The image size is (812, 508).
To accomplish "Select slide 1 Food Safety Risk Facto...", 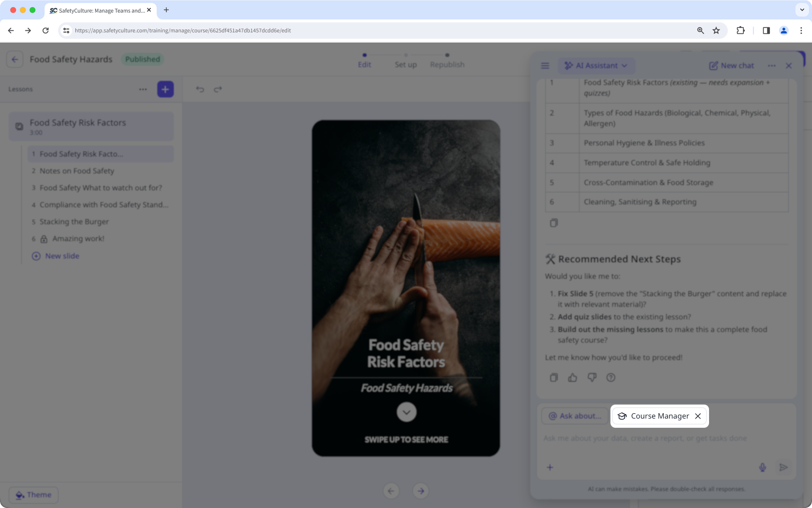I will click(x=101, y=154).
